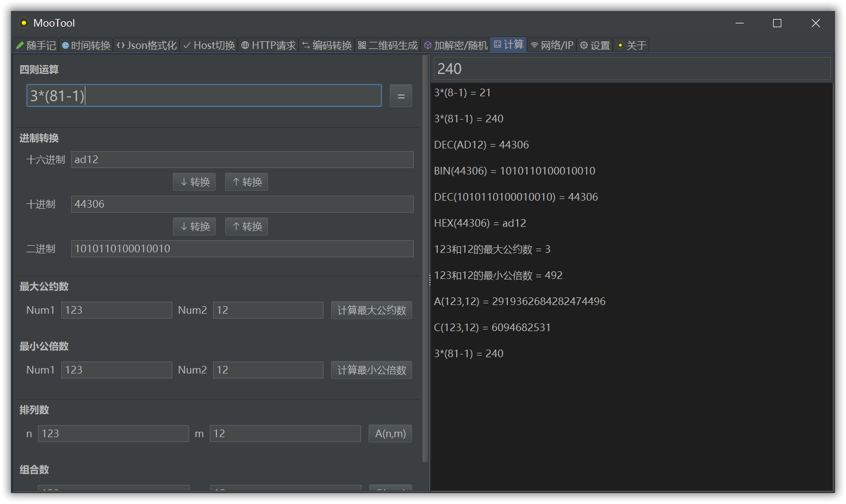Convert hex to decimal with down 转换
Screen dimensions: 846x504
195,182
